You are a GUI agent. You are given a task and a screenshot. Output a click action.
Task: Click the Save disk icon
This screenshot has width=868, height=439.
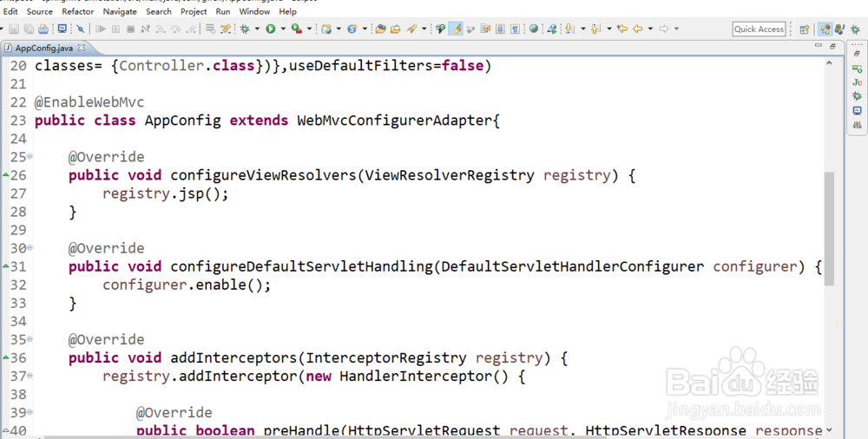tap(14, 29)
